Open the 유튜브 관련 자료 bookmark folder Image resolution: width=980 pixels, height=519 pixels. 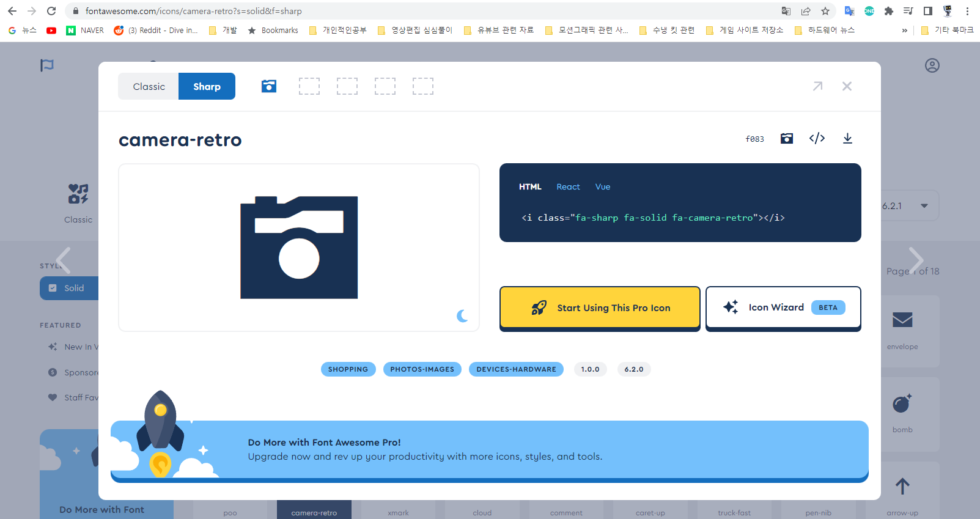click(x=499, y=30)
